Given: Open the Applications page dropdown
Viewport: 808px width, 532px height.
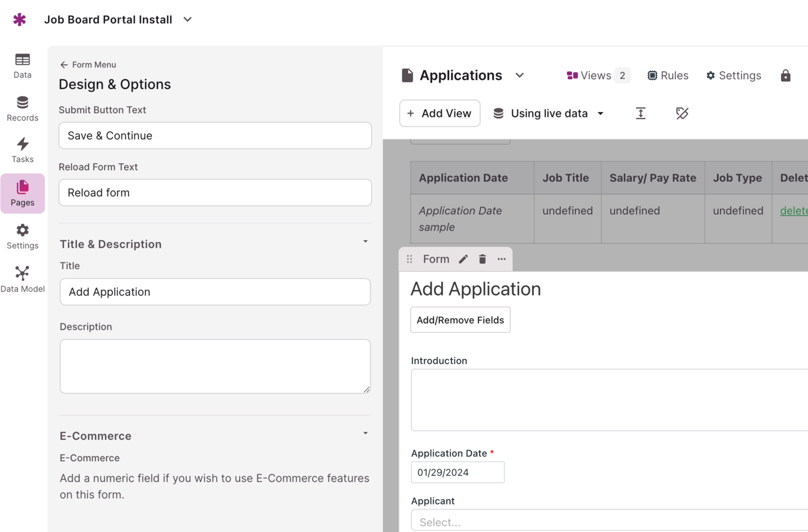Looking at the screenshot, I should 519,75.
